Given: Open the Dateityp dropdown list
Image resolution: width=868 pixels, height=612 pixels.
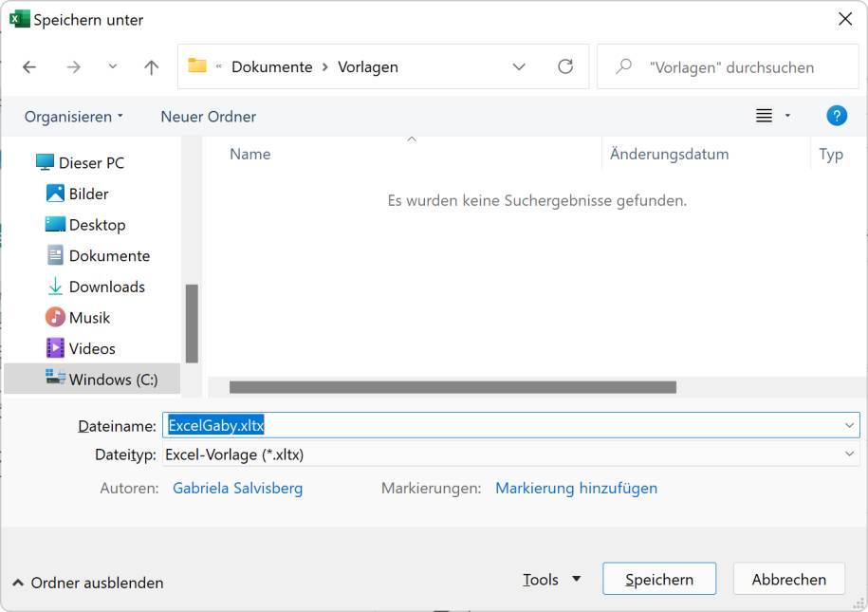Looking at the screenshot, I should tap(849, 454).
